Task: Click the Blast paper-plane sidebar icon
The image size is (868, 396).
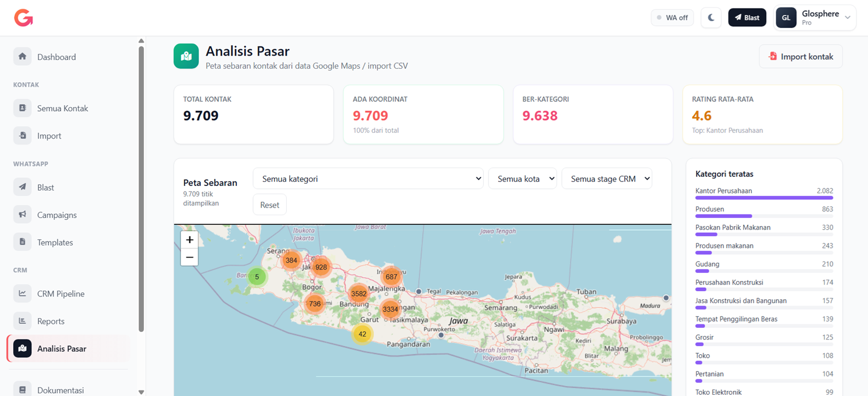Action: click(22, 187)
